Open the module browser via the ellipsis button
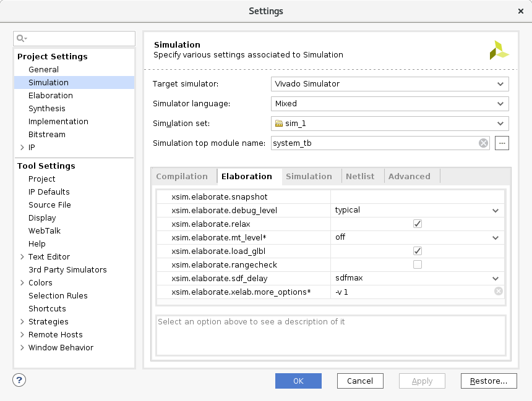Screen dimensions: 532x401 [502, 143]
